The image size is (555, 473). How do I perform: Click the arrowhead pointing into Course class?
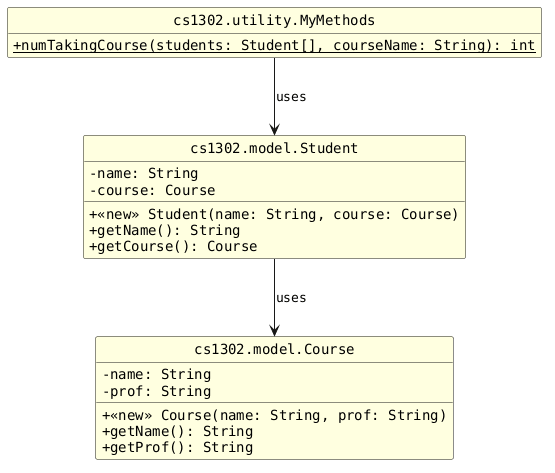274,331
